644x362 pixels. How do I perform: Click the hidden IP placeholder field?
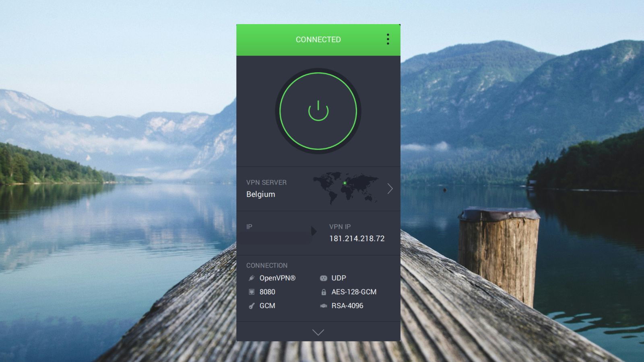point(274,238)
